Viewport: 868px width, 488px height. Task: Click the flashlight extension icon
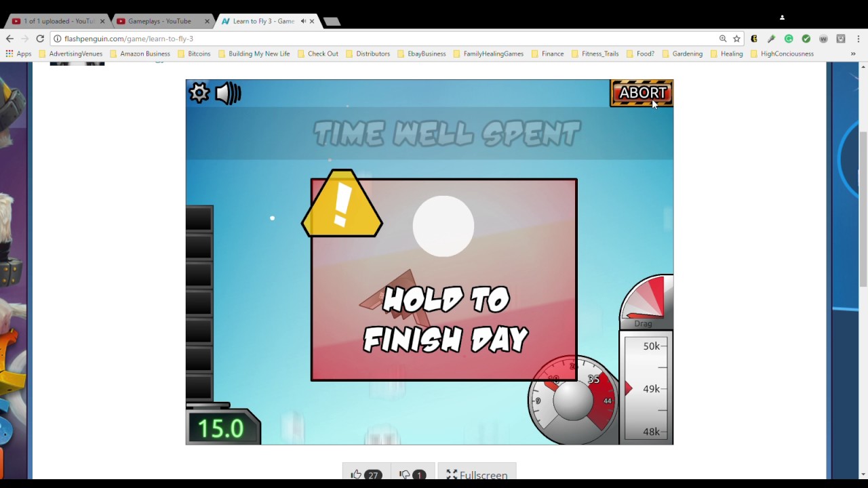(771, 39)
